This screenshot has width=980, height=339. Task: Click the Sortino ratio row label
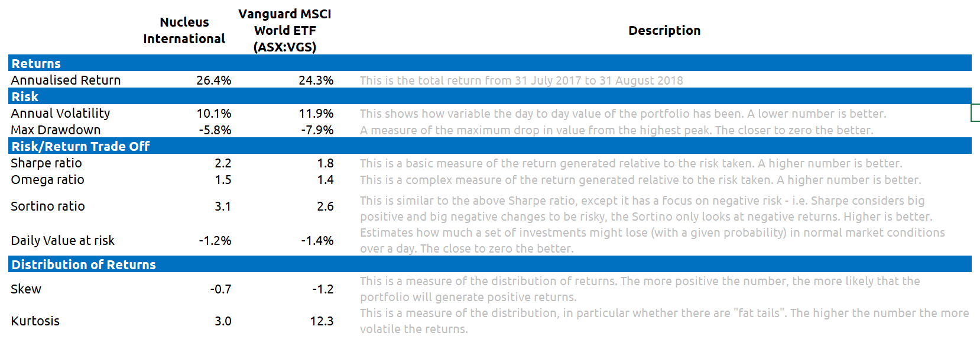tap(48, 206)
